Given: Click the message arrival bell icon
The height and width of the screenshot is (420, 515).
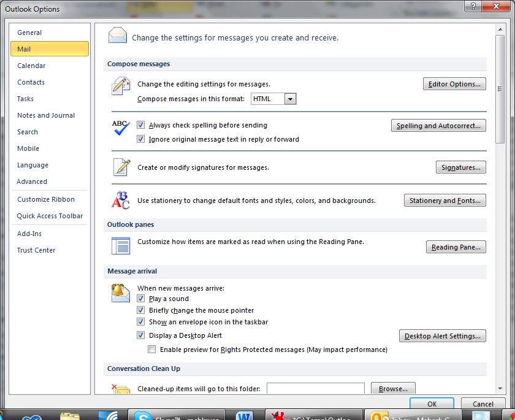Looking at the screenshot, I should 120,293.
